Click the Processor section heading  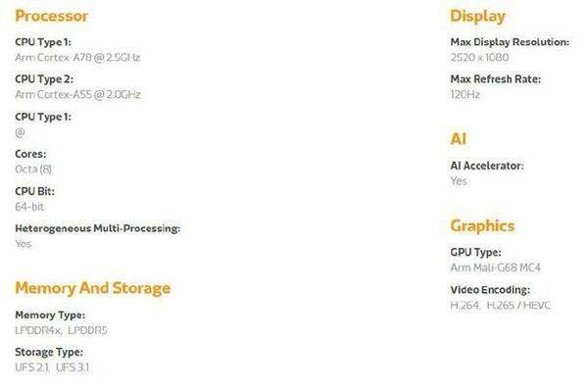pyautogui.click(x=51, y=16)
